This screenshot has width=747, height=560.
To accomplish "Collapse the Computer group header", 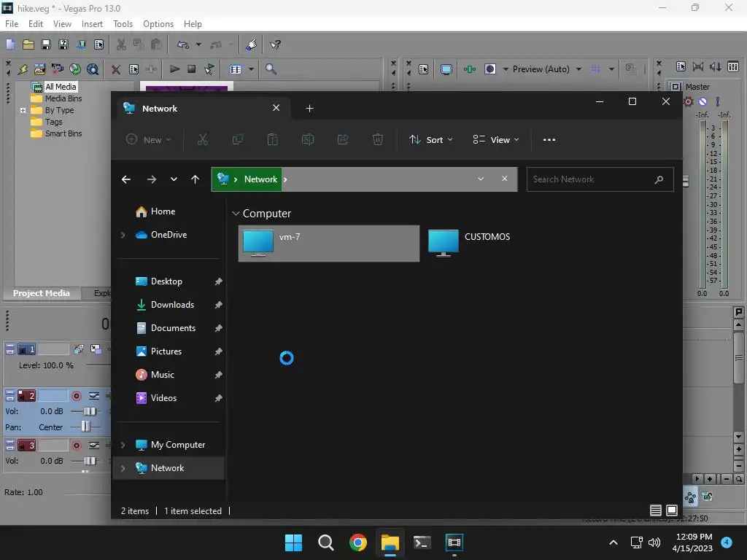I will point(236,214).
